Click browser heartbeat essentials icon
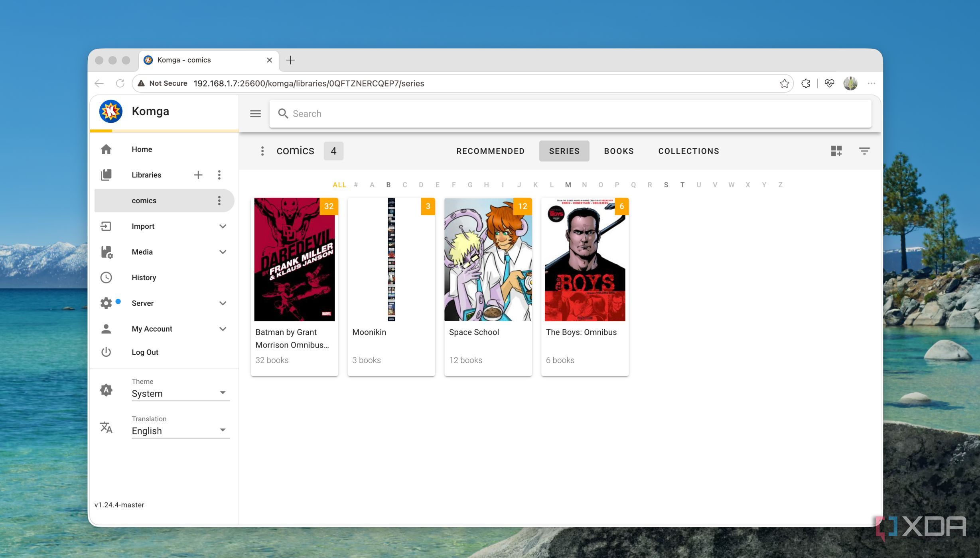Image resolution: width=980 pixels, height=558 pixels. (x=829, y=83)
